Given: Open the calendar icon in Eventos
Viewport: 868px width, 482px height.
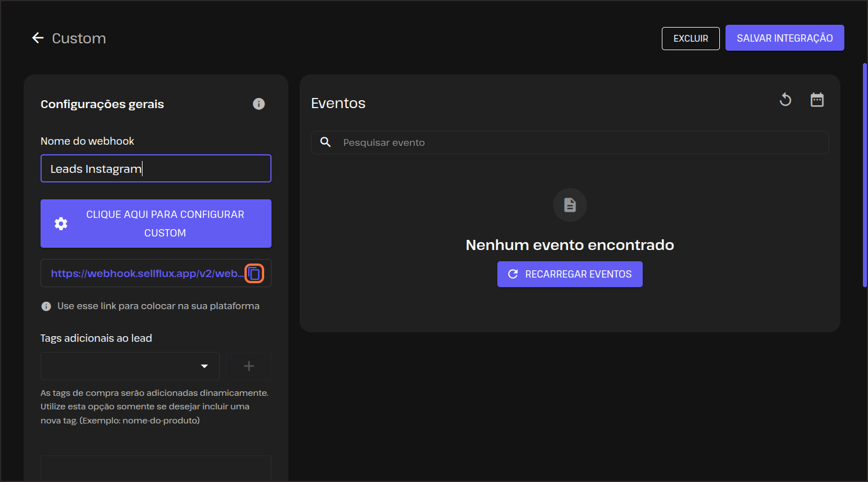Looking at the screenshot, I should pos(817,100).
